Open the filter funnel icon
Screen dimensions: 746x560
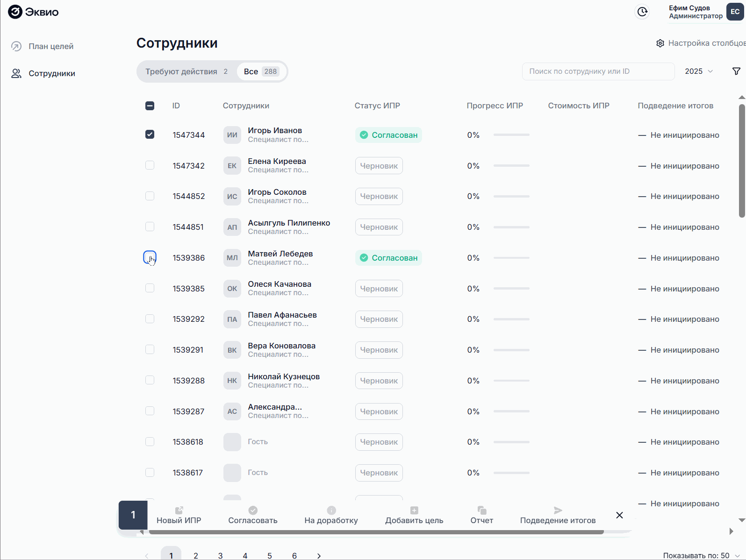736,71
